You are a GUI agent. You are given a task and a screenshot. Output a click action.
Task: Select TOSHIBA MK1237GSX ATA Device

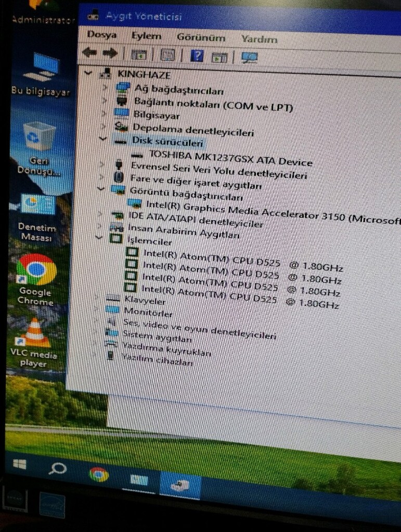click(230, 158)
